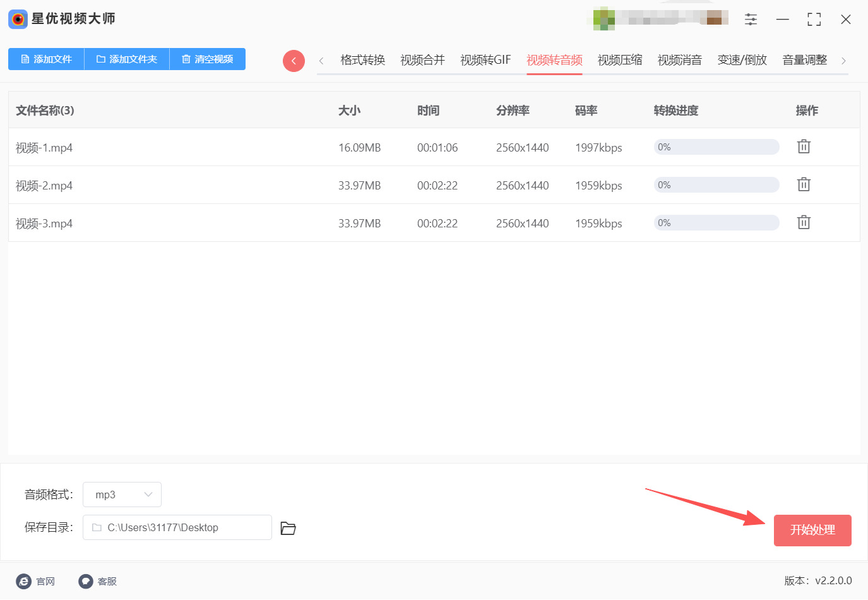Image resolution: width=868 pixels, height=600 pixels.
Task: Click the 大小 column header
Action: [349, 111]
